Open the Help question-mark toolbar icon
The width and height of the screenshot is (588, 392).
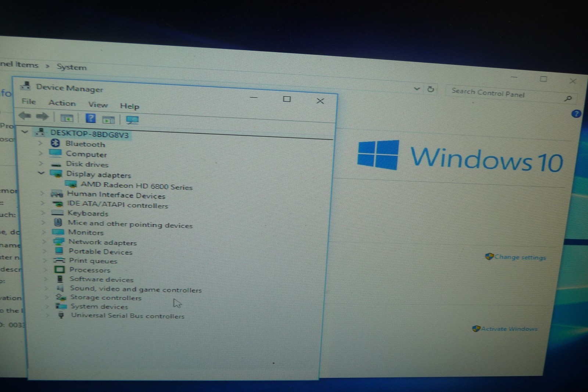coord(90,118)
